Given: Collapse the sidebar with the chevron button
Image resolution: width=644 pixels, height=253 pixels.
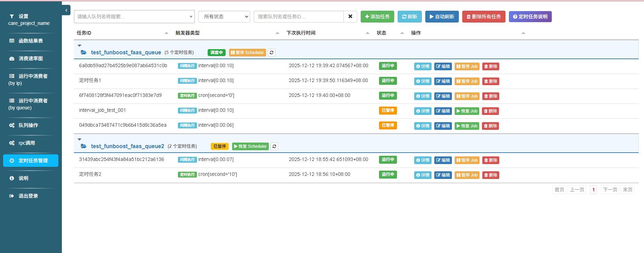Looking at the screenshot, I should (66, 10).
